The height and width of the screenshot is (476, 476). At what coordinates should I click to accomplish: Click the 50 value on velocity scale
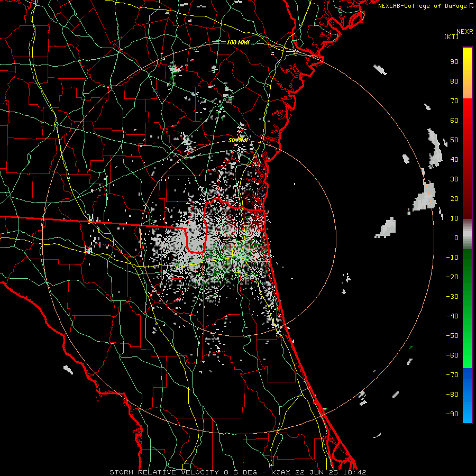point(454,140)
